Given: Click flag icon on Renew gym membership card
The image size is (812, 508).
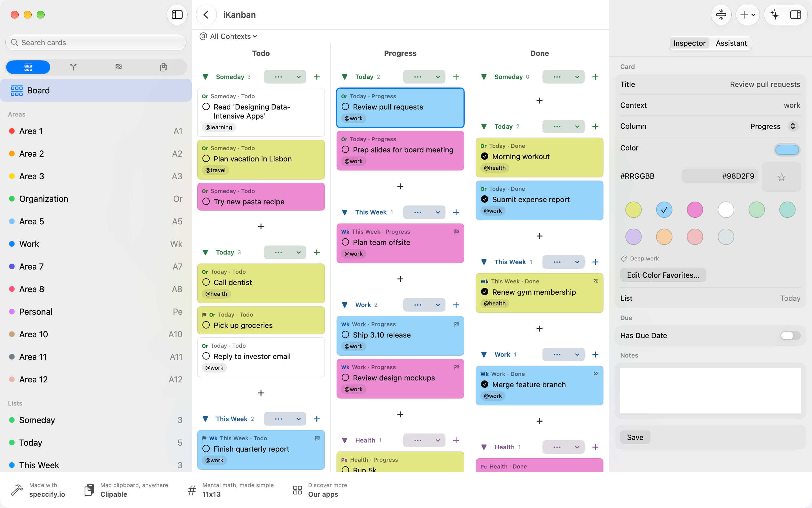Looking at the screenshot, I should tap(595, 281).
